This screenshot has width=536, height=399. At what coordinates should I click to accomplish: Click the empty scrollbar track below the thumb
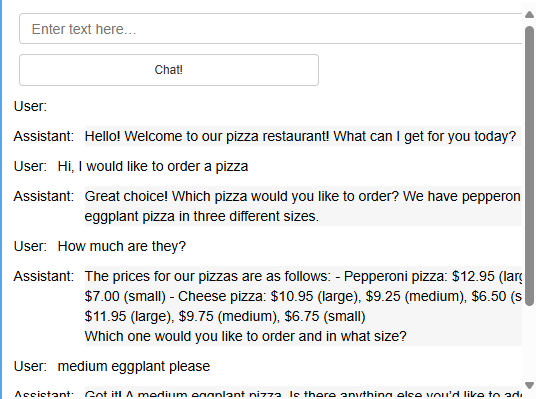[x=529, y=343]
